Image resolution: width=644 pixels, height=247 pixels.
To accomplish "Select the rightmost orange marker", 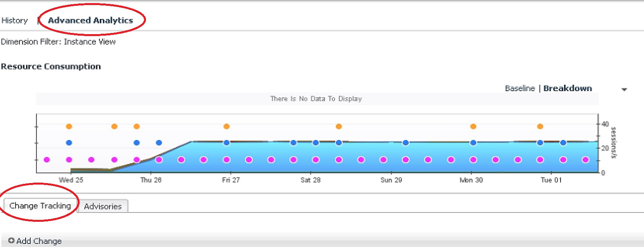I will [540, 126].
